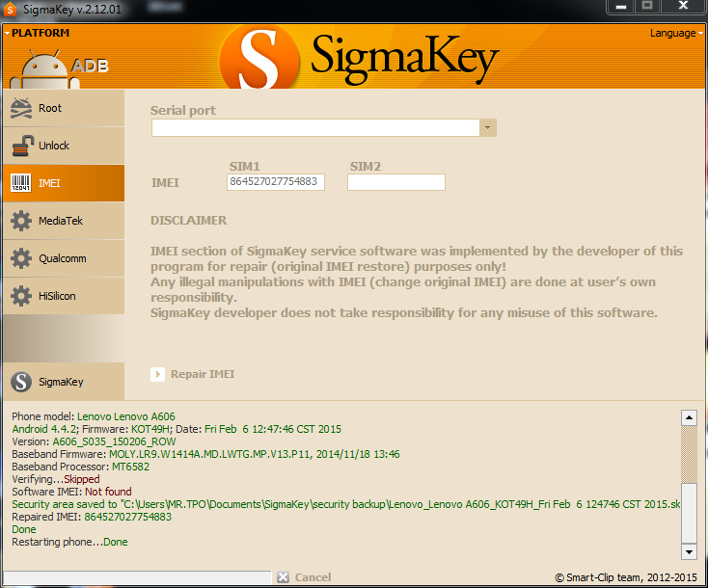Click the 'MT6582' baseband processor value
Image resolution: width=708 pixels, height=588 pixels.
[x=130, y=467]
